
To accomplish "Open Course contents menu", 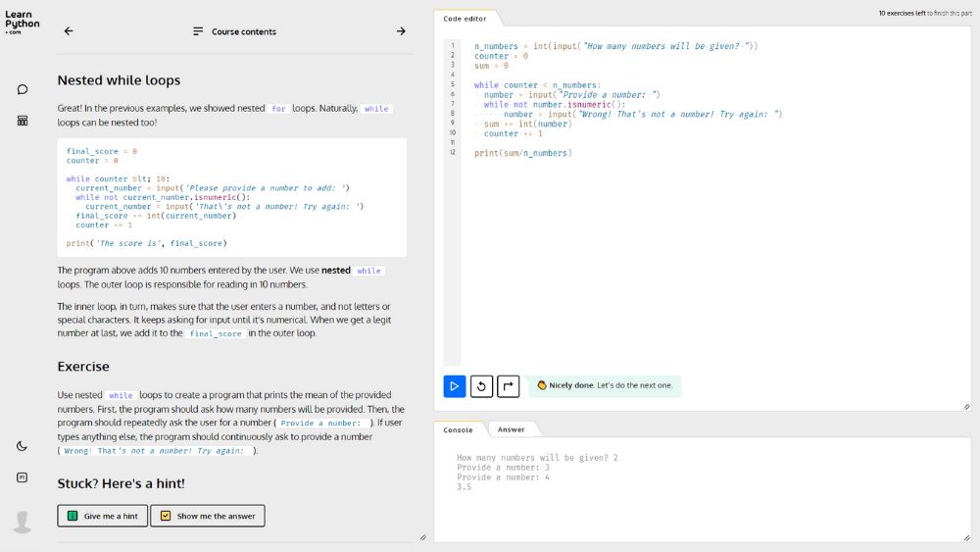I will point(234,31).
